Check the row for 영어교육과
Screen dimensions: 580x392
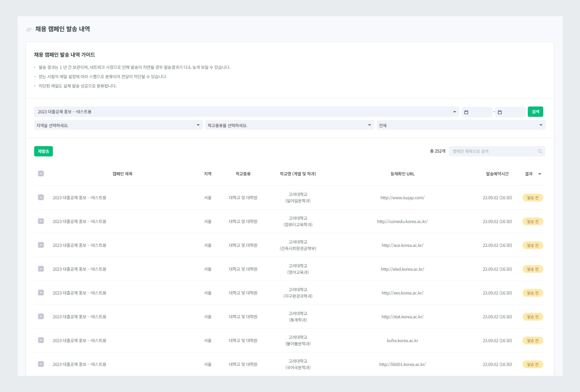pyautogui.click(x=41, y=269)
